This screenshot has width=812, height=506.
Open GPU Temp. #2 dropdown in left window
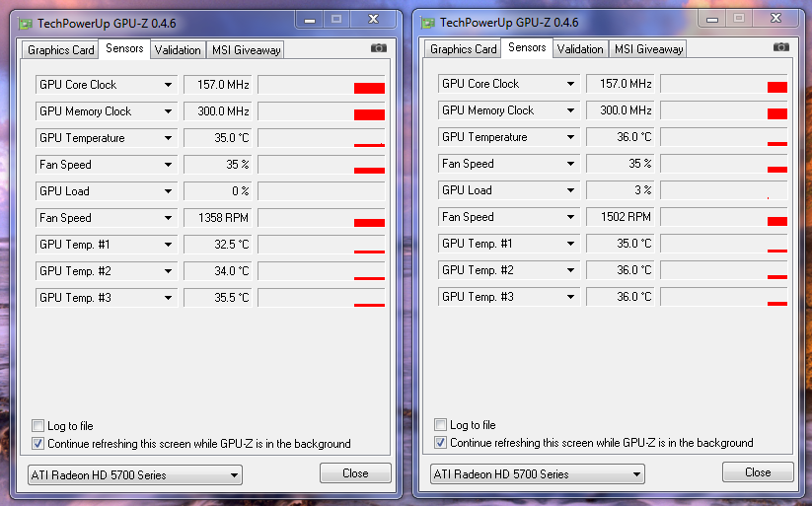coord(107,271)
